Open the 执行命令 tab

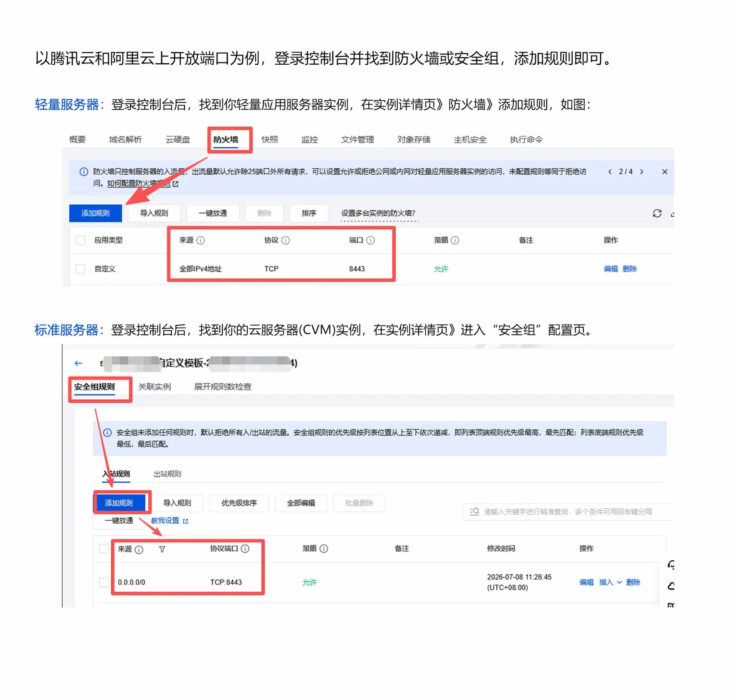point(526,139)
